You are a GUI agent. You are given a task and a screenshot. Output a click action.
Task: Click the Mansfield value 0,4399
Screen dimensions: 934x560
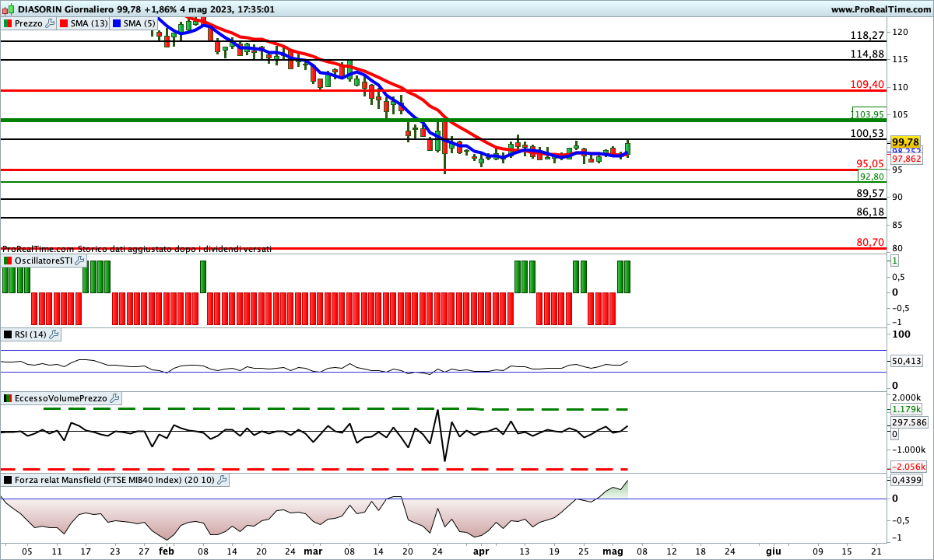click(x=906, y=480)
